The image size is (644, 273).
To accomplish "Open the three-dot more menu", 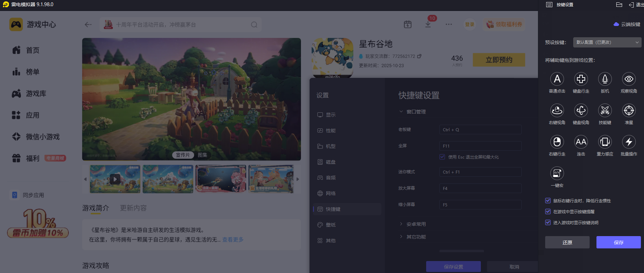I will coord(449,24).
